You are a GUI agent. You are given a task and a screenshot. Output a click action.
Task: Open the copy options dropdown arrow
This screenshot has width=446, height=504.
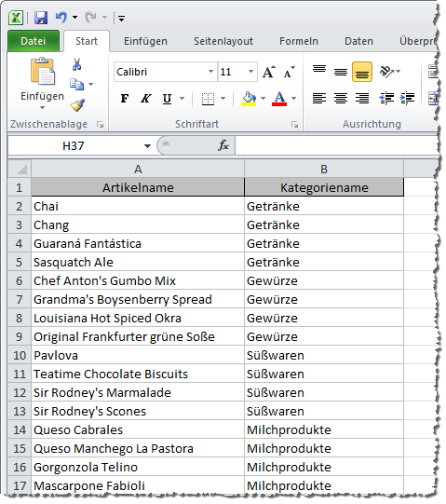[91, 84]
